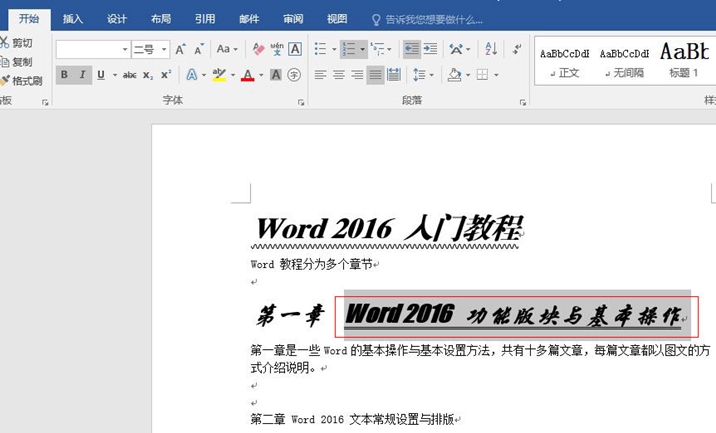The width and height of the screenshot is (716, 433).
Task: Open the phonetic guide (wén) tool
Action: click(277, 49)
